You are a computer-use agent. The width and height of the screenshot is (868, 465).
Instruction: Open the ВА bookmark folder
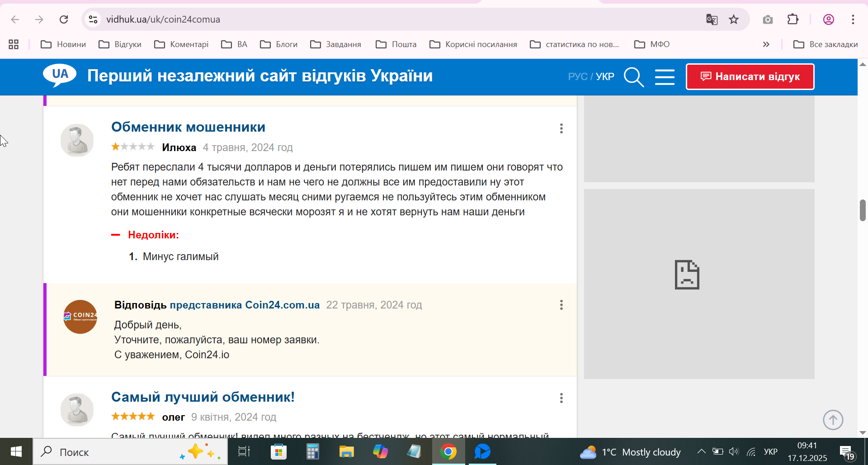(x=234, y=44)
